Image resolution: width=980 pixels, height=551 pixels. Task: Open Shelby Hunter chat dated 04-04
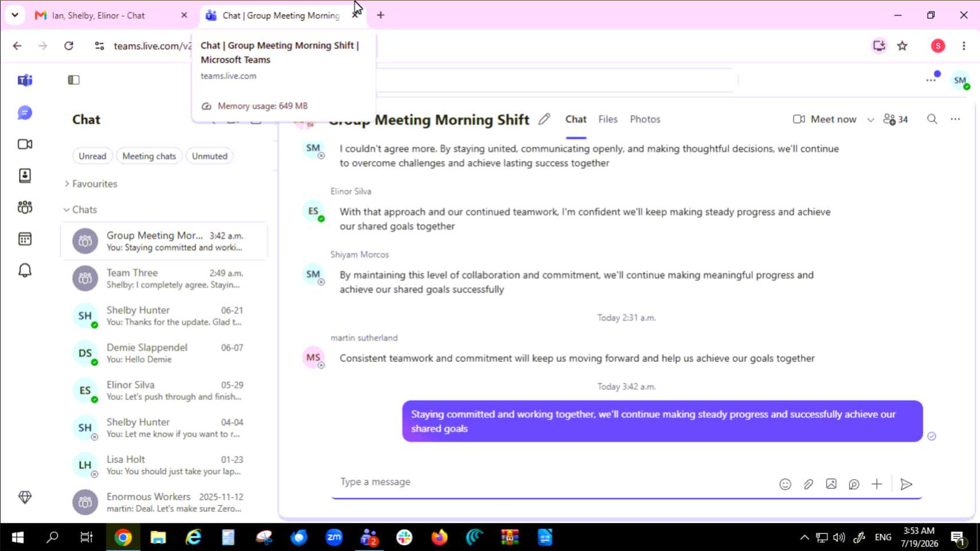coord(163,428)
